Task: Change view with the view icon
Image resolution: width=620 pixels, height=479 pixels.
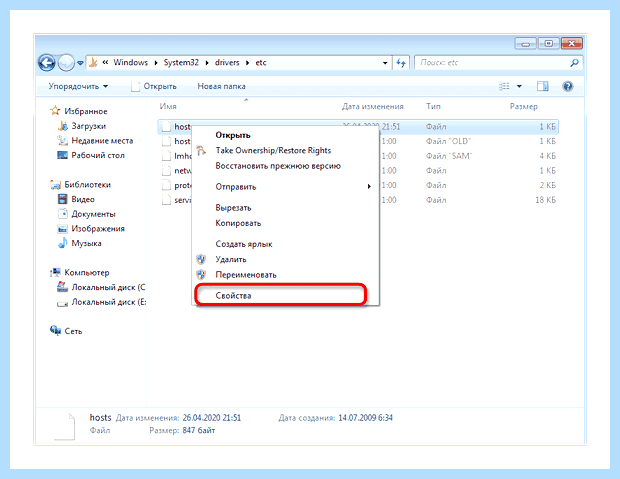Action: [504, 86]
